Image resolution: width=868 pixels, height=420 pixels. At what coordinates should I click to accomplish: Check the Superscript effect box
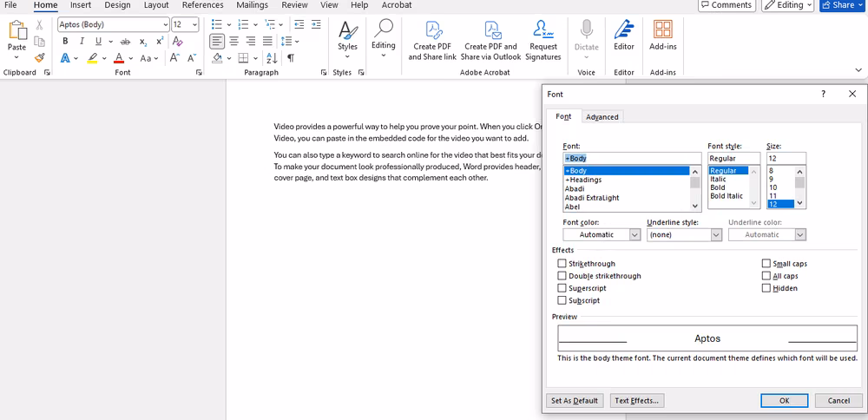tap(562, 288)
